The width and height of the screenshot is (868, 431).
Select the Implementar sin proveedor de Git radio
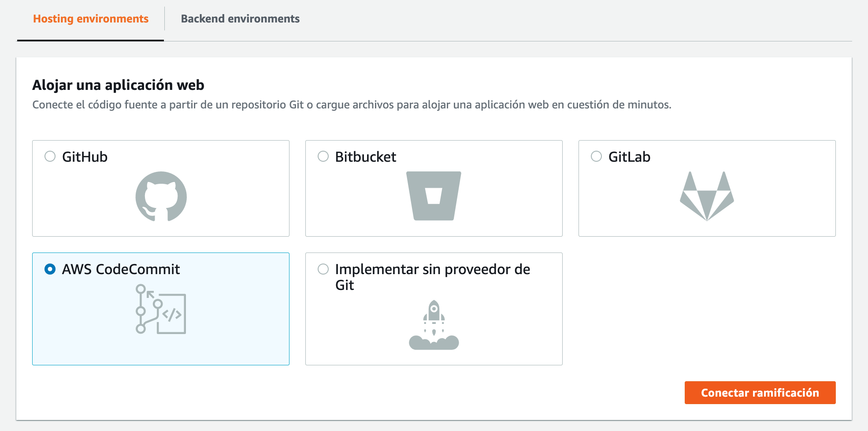click(x=323, y=269)
